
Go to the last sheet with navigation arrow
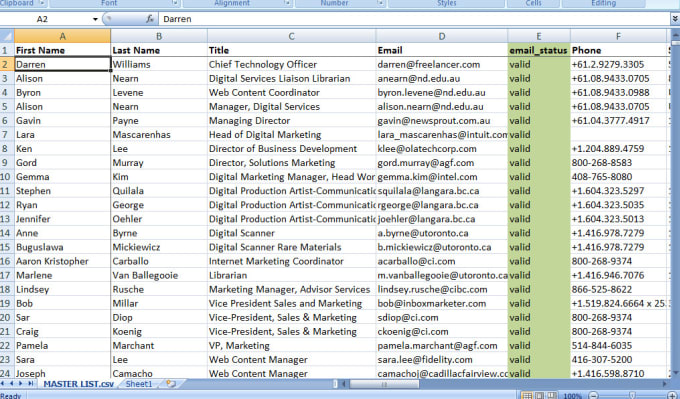30,383
